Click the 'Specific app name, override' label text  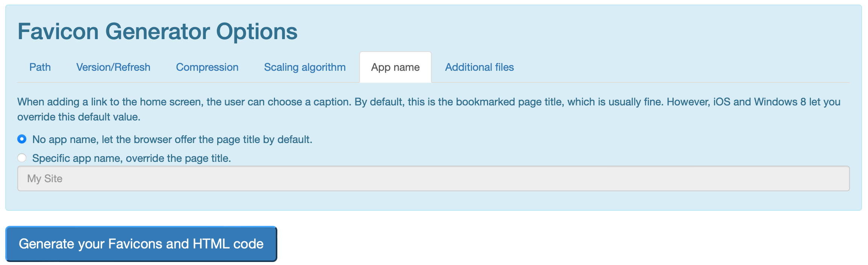[x=132, y=158]
